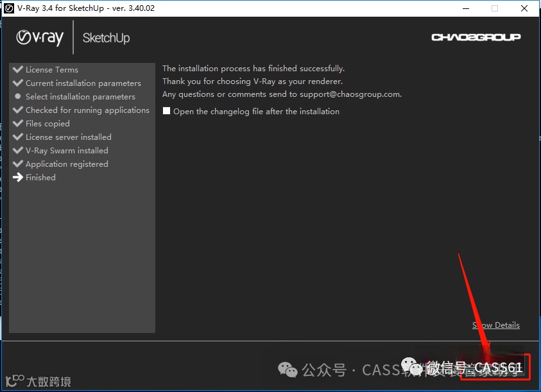This screenshot has height=392, width=541.
Task: Click checkmark beside Checked for running applications
Action: pos(17,109)
